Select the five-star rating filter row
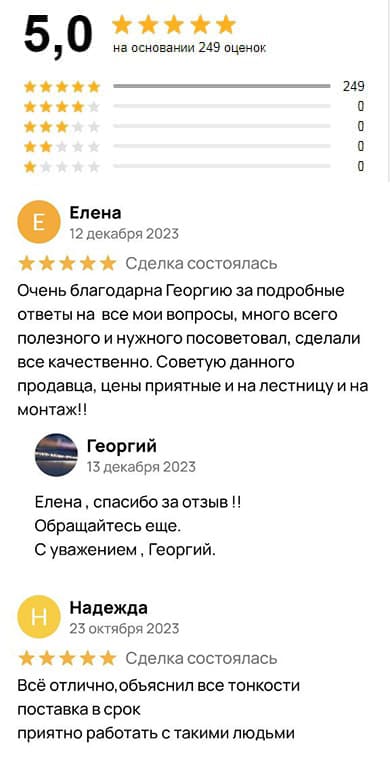This screenshot has height=781, width=390. click(194, 86)
